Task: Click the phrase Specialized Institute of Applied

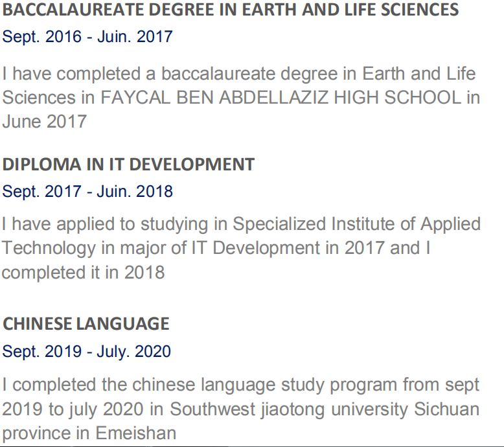Action: click(x=356, y=224)
